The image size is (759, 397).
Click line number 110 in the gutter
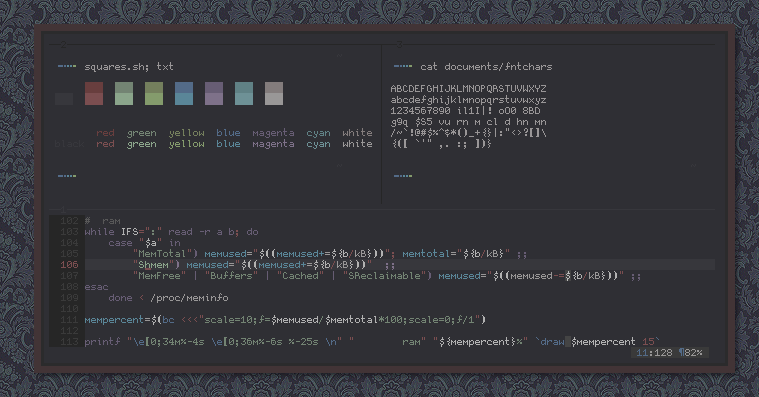pyautogui.click(x=69, y=309)
